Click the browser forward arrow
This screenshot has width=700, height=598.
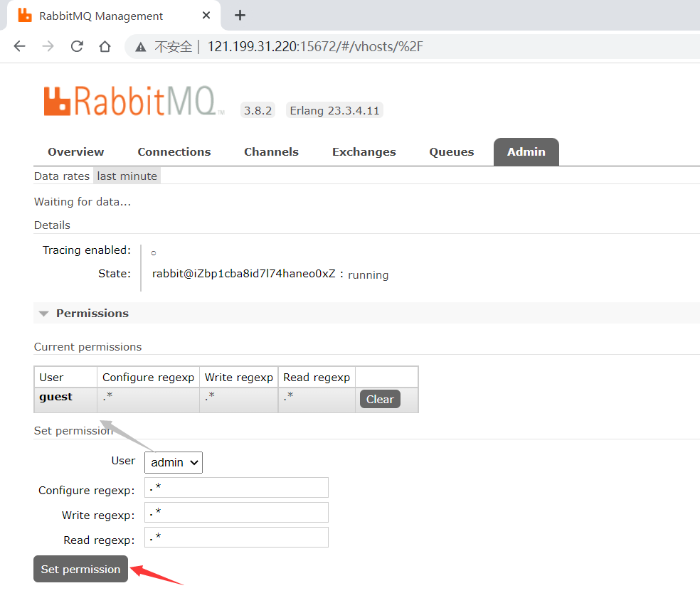tap(48, 46)
